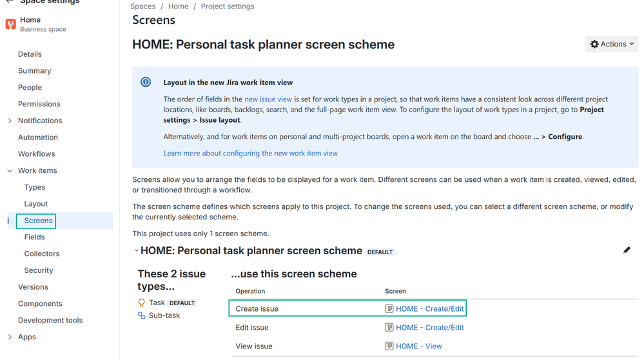Click the screen icon in the Create issue row
644x360 pixels.
click(389, 308)
